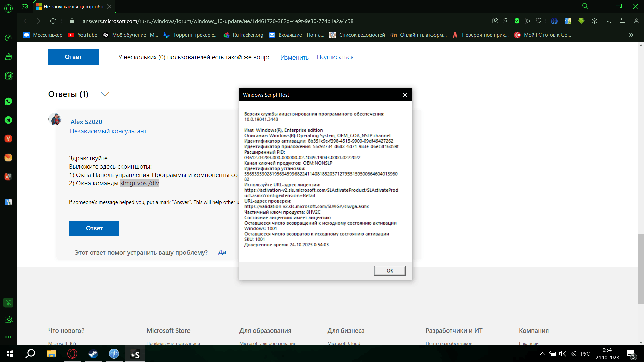Open the Microsoft 365 footer link
Screen dimensions: 644x362
point(62,343)
